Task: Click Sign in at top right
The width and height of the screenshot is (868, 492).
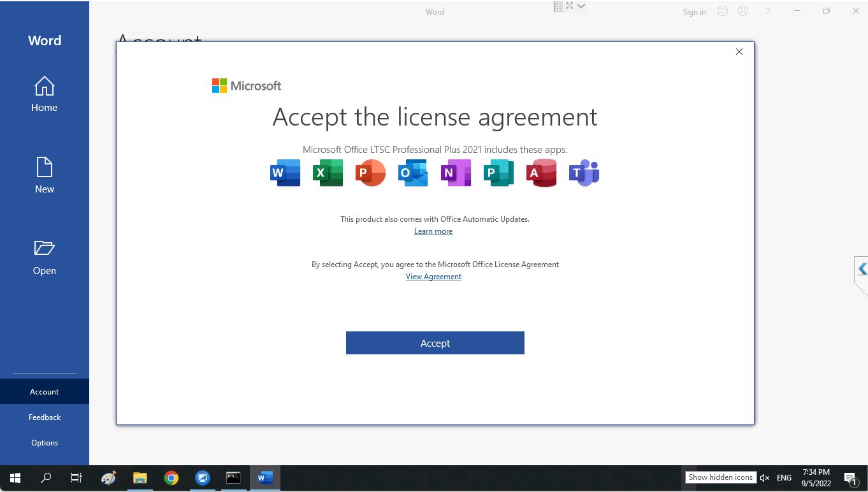Action: 694,12
